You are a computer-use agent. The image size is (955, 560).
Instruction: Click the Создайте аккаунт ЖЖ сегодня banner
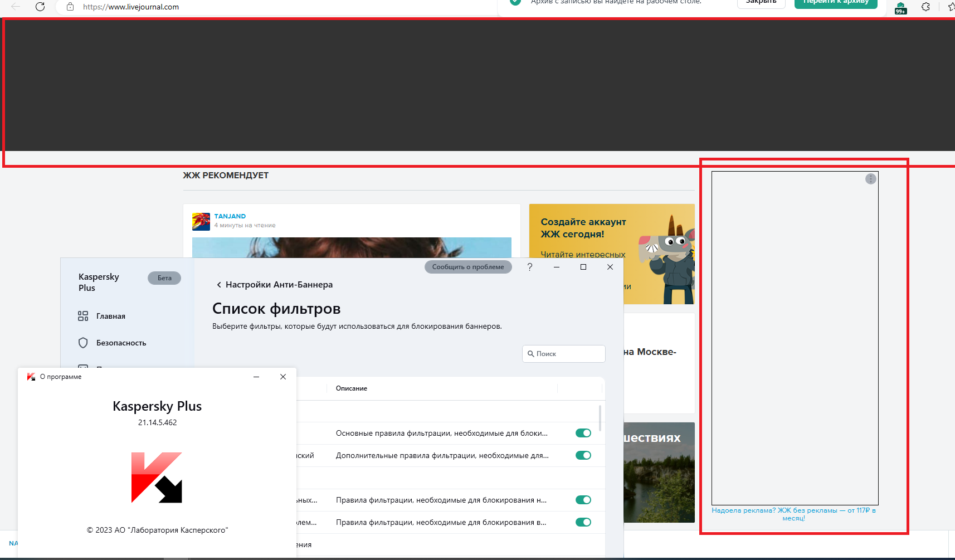612,254
